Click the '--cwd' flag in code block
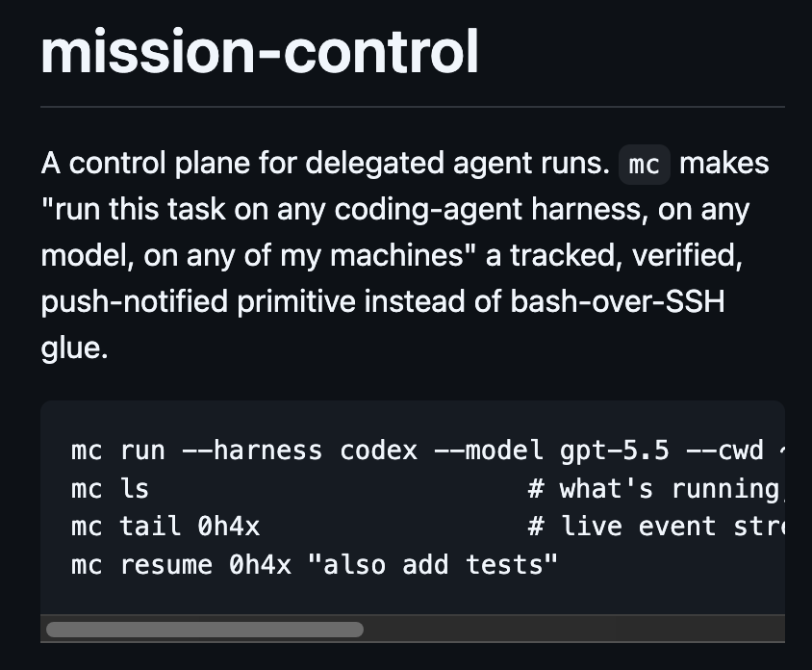Viewport: 812px width, 670px height. (724, 451)
